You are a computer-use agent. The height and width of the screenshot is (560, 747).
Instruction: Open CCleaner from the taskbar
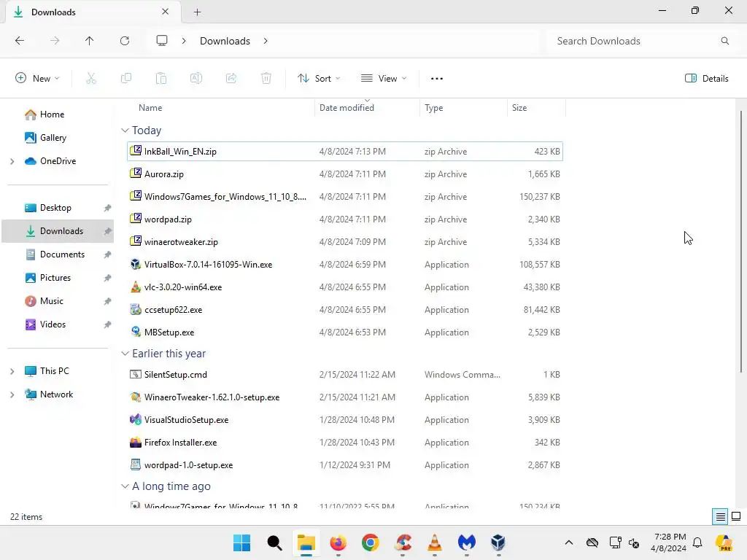tap(403, 542)
